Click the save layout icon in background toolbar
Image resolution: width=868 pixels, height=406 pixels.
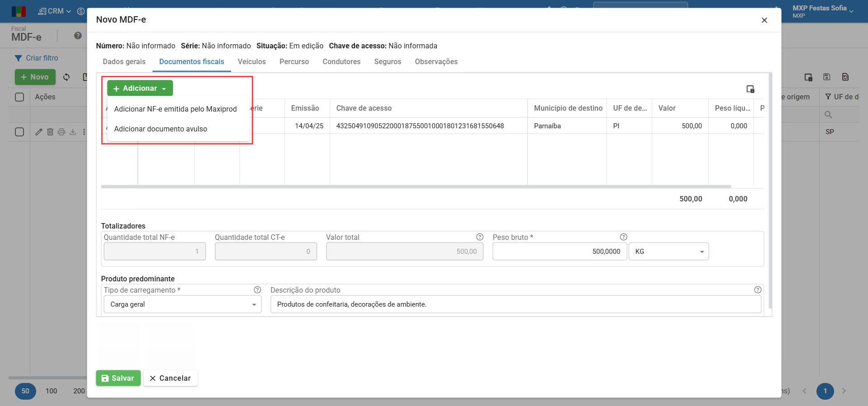(x=827, y=77)
